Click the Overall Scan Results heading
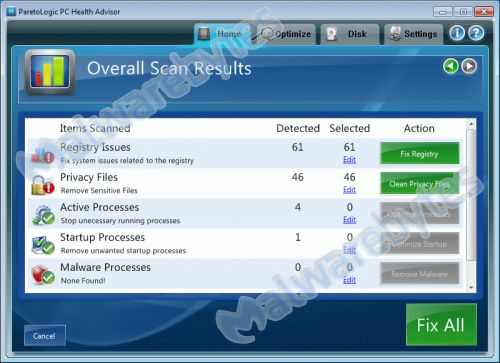This screenshot has width=500, height=363. pos(169,68)
